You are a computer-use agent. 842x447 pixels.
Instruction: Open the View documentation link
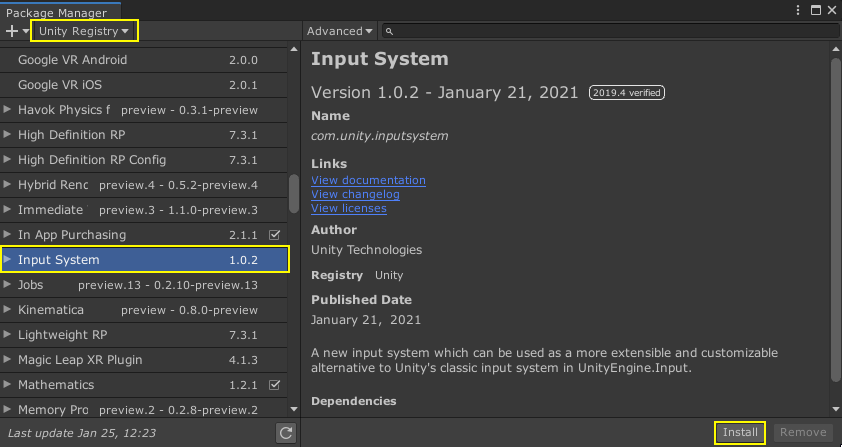click(368, 180)
